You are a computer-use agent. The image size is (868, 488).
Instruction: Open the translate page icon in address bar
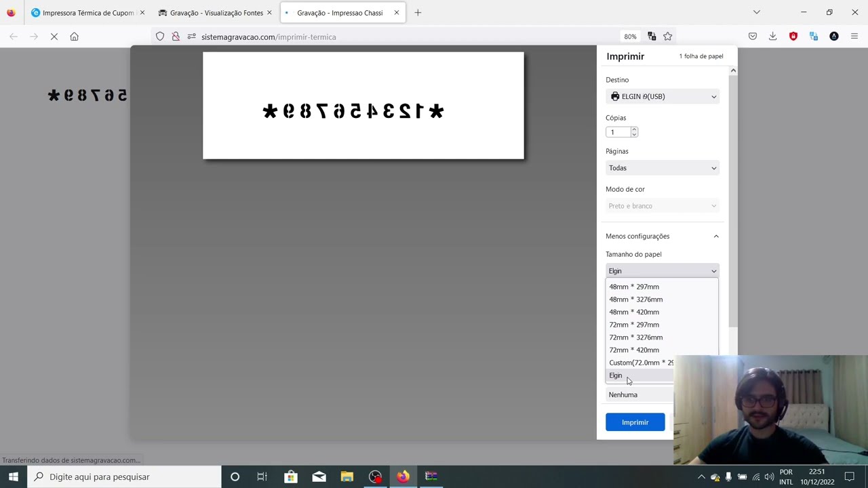pyautogui.click(x=652, y=37)
